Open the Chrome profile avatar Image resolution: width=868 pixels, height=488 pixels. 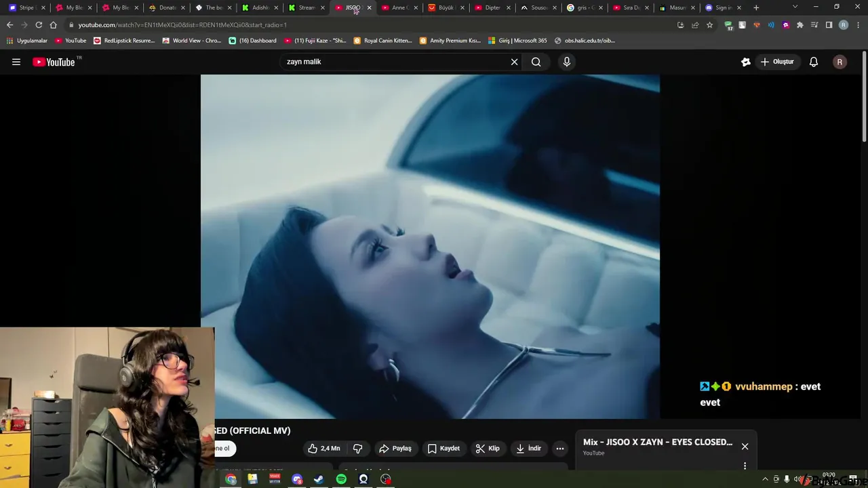click(x=844, y=25)
